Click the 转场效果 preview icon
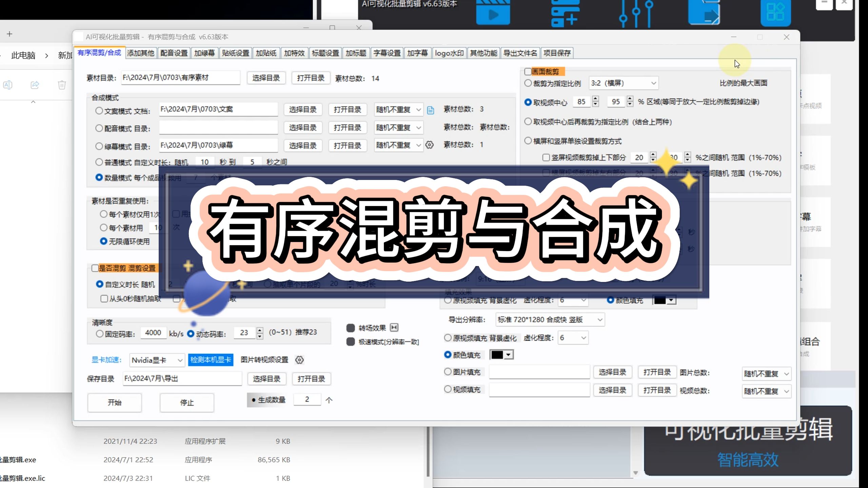The image size is (868, 488). point(394,328)
